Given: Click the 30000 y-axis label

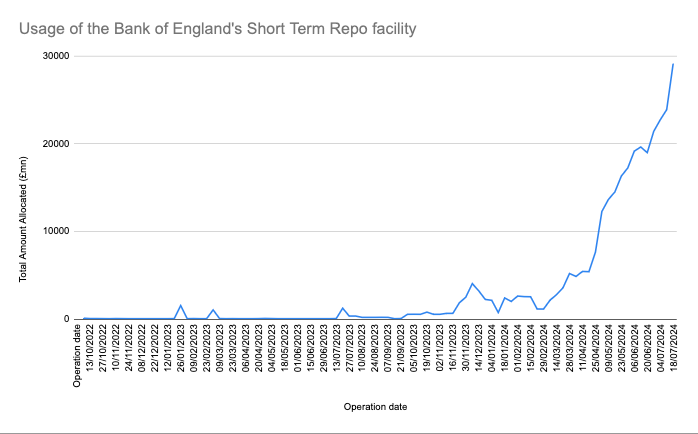Looking at the screenshot, I should tap(56, 56).
